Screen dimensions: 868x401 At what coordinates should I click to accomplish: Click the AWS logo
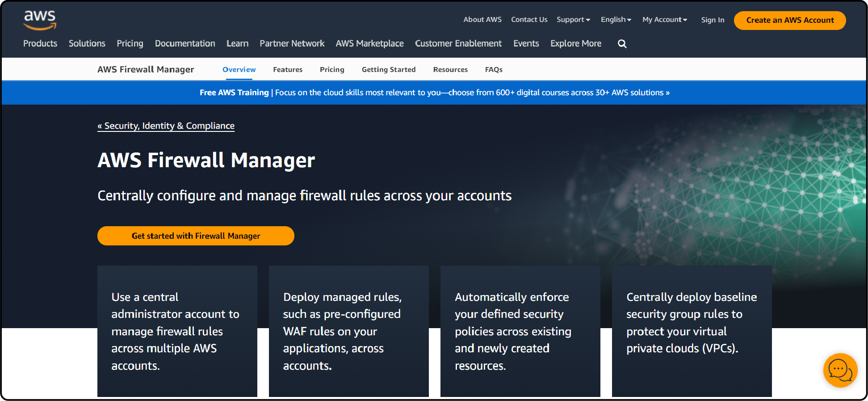point(40,20)
